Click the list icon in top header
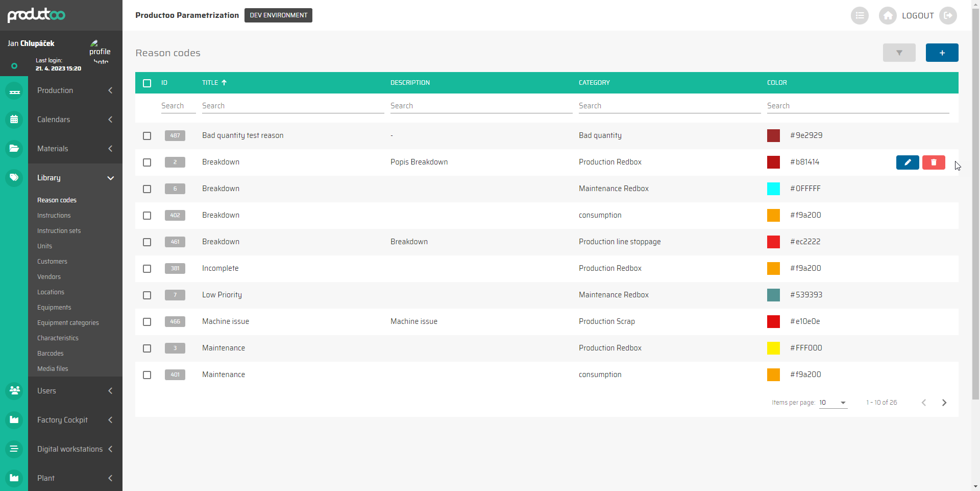The height and width of the screenshot is (491, 980). tap(860, 16)
